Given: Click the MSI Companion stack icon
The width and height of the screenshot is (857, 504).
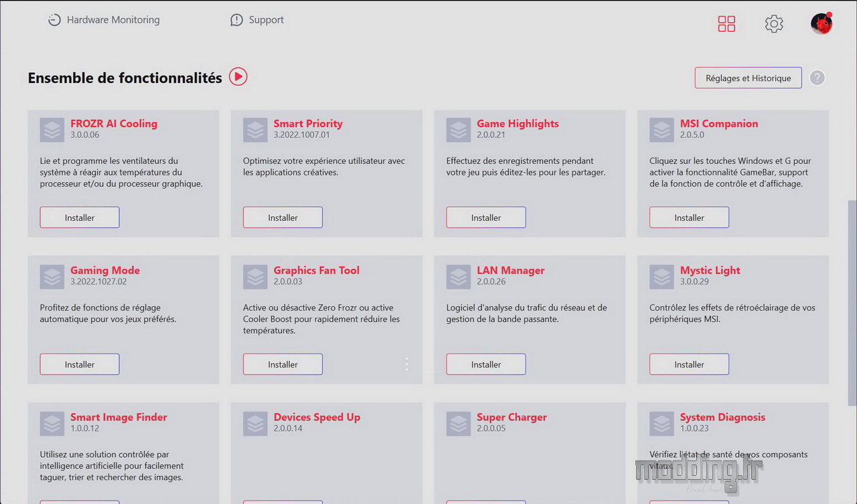Looking at the screenshot, I should pyautogui.click(x=662, y=130).
